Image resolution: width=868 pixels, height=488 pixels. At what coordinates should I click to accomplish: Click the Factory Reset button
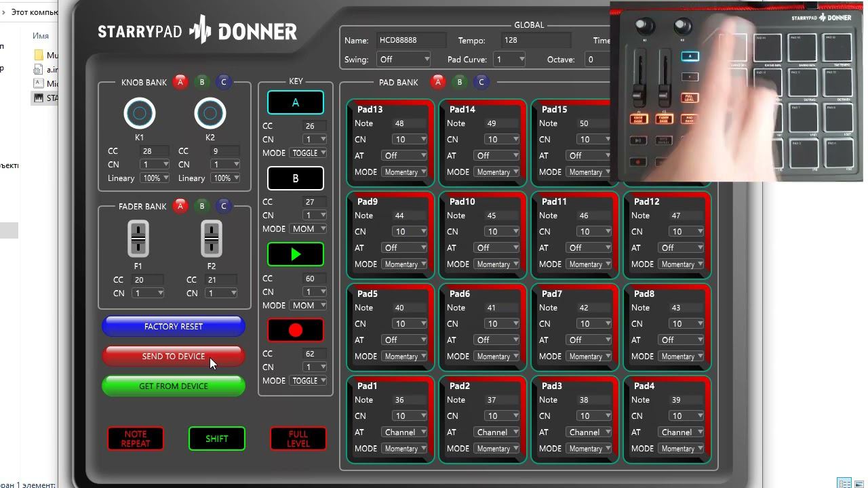click(174, 327)
